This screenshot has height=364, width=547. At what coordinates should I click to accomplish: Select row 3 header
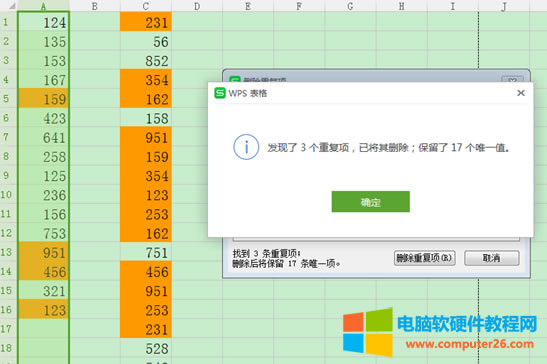pos(8,60)
